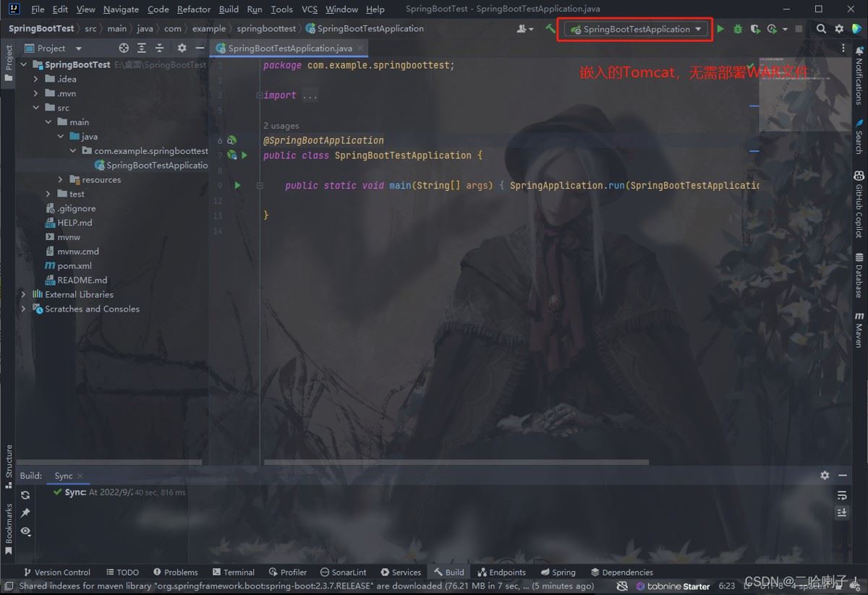868x595 pixels.
Task: Pin the Build tab with pin icon
Action: [25, 513]
